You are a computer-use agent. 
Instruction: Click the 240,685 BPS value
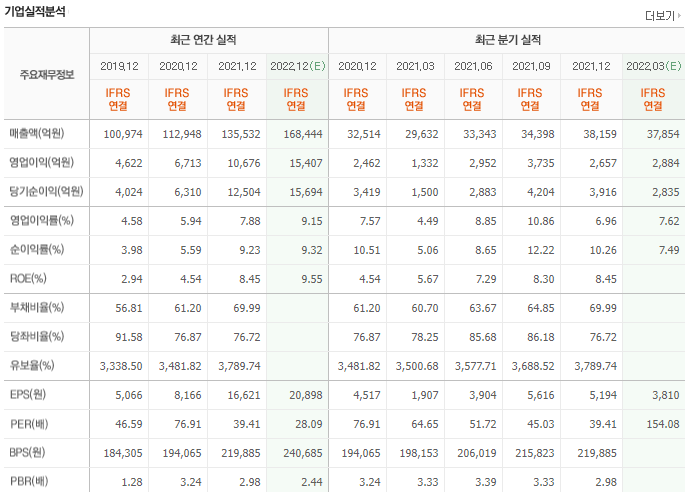[303, 453]
